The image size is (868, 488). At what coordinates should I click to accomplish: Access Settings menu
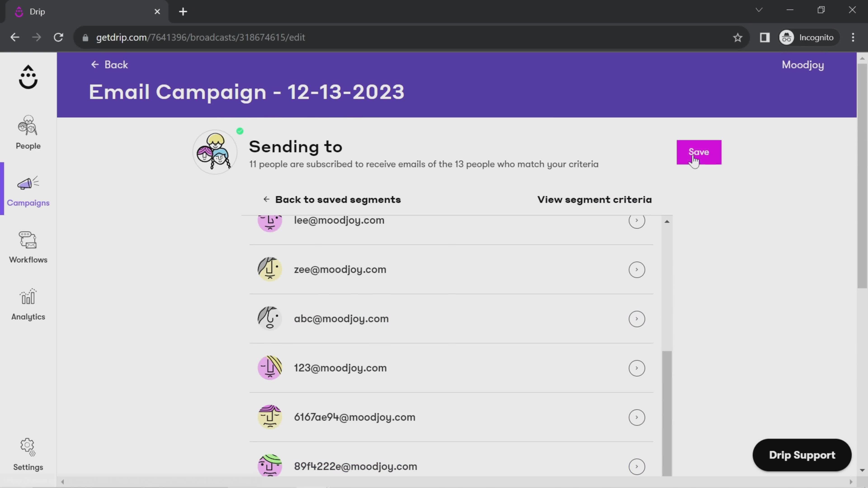[x=28, y=454]
